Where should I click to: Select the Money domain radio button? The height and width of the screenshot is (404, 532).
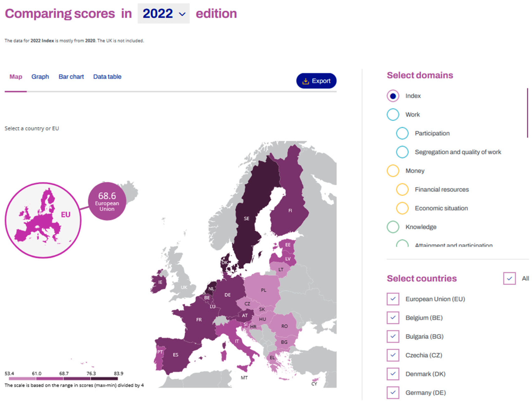point(393,171)
